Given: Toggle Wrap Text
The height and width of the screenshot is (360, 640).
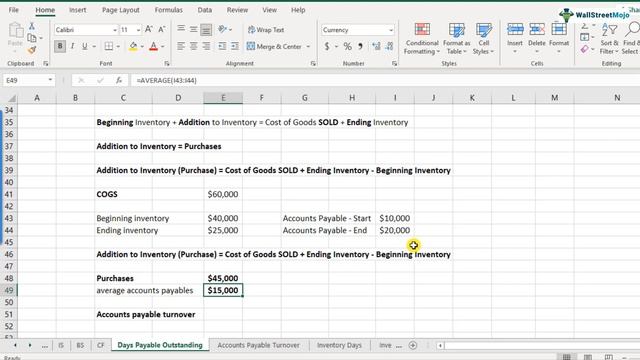Looking at the screenshot, I should 266,30.
